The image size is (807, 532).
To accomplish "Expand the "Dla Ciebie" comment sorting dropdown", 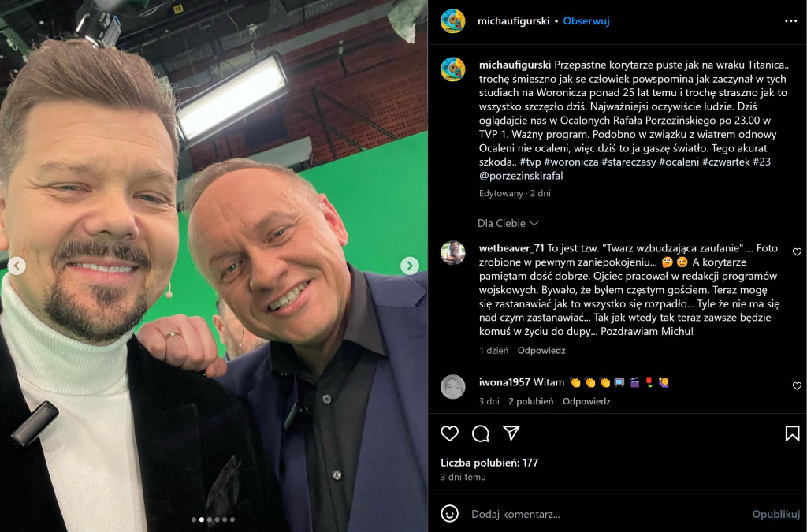I will click(x=508, y=224).
